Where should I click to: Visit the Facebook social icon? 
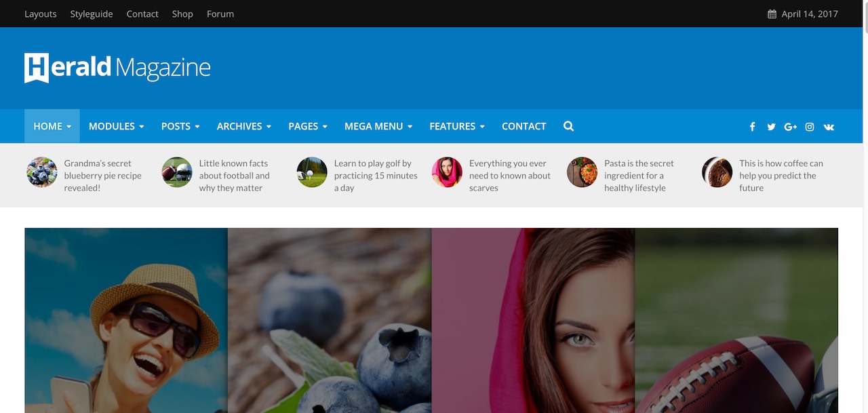[x=752, y=127]
